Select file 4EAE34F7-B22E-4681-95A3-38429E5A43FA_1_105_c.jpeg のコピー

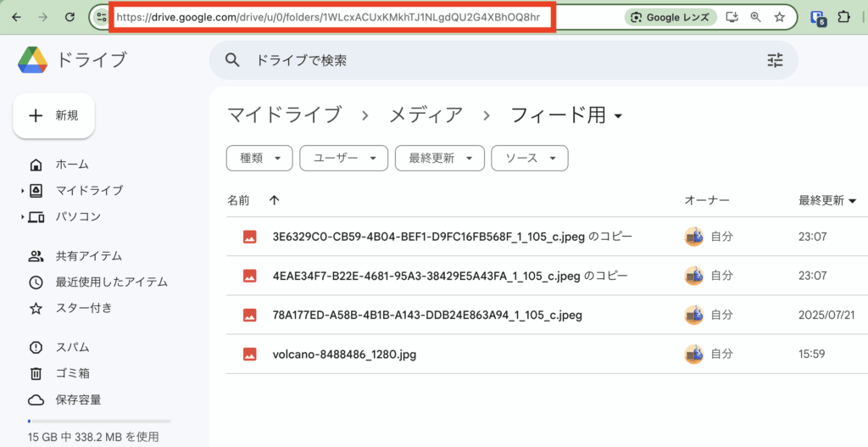449,276
